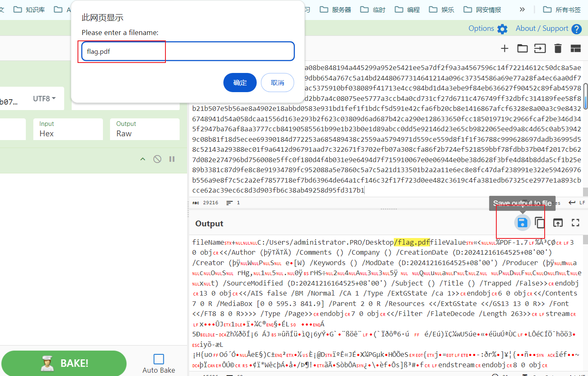
Task: Open the 娱乐 bookmark folder
Action: click(442, 9)
